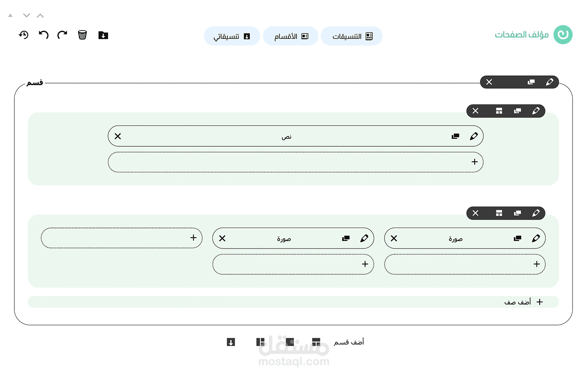Open the تنسيقاتي tab
The width and height of the screenshot is (588, 375).
tap(232, 36)
